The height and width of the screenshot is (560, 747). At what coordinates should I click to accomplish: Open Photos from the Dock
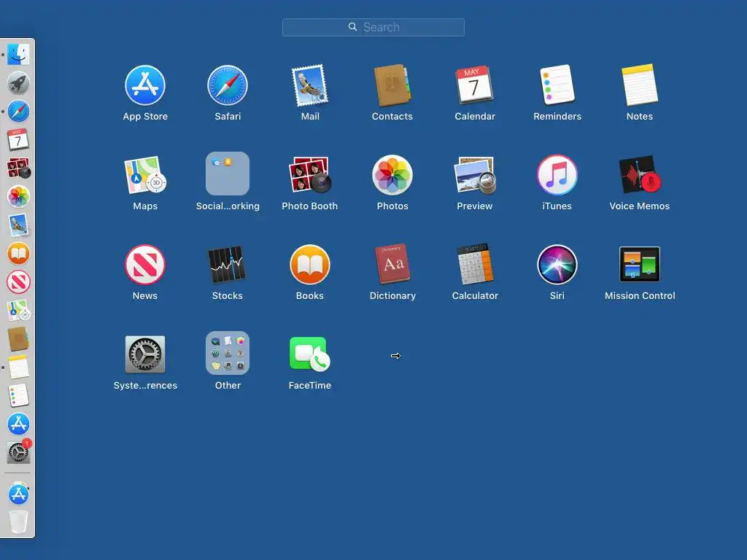coord(18,197)
